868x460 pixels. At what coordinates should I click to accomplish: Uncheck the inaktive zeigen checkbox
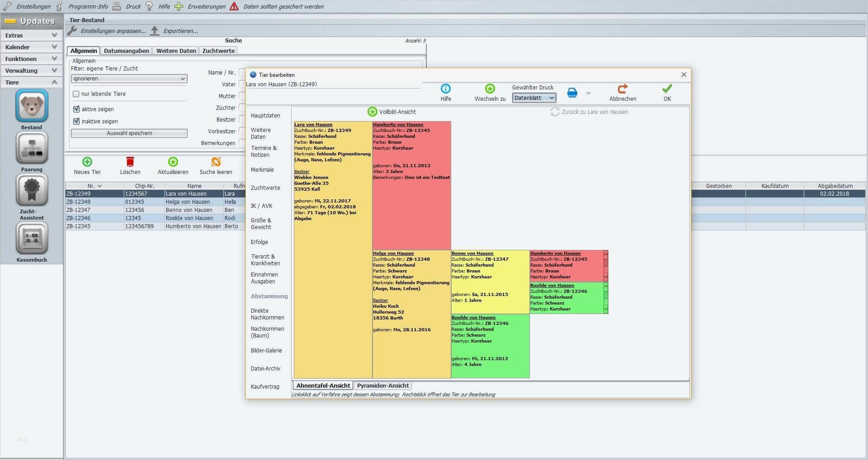click(76, 121)
